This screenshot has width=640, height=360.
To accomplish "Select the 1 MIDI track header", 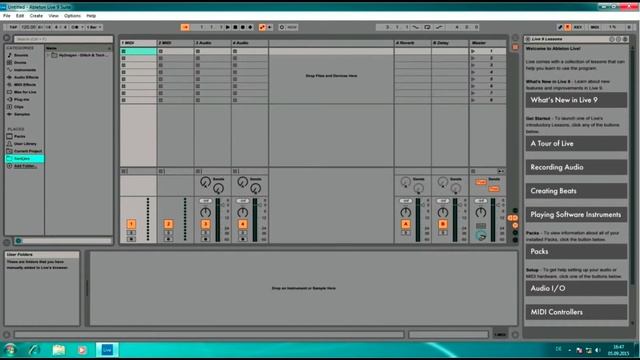I will 138,43.
